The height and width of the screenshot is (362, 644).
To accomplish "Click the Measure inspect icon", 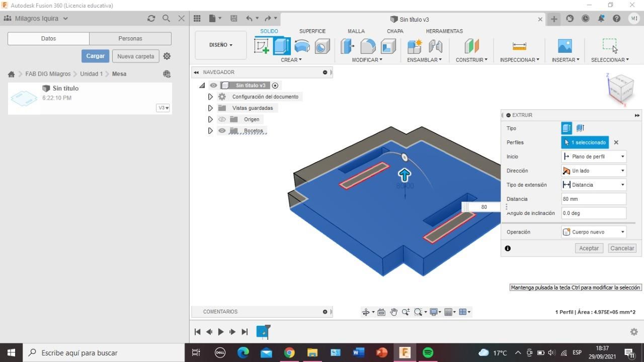I will point(519,46).
